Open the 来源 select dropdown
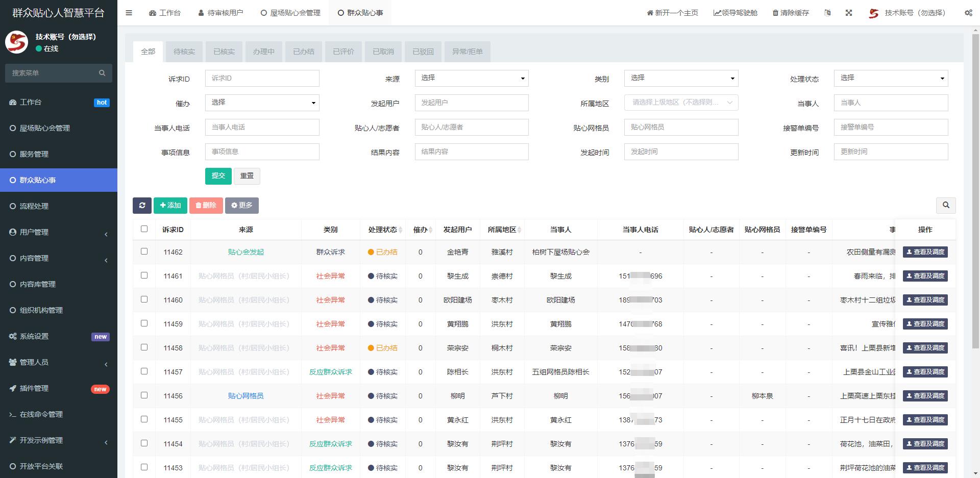The width and height of the screenshot is (980, 478). [x=472, y=78]
